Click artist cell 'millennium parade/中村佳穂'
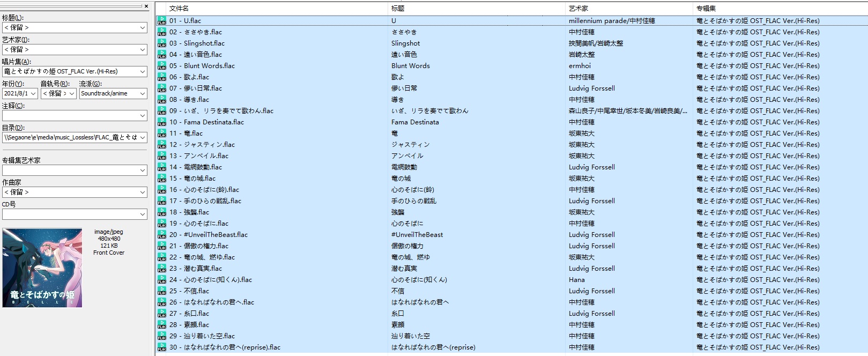The height and width of the screenshot is (356, 868). click(612, 21)
